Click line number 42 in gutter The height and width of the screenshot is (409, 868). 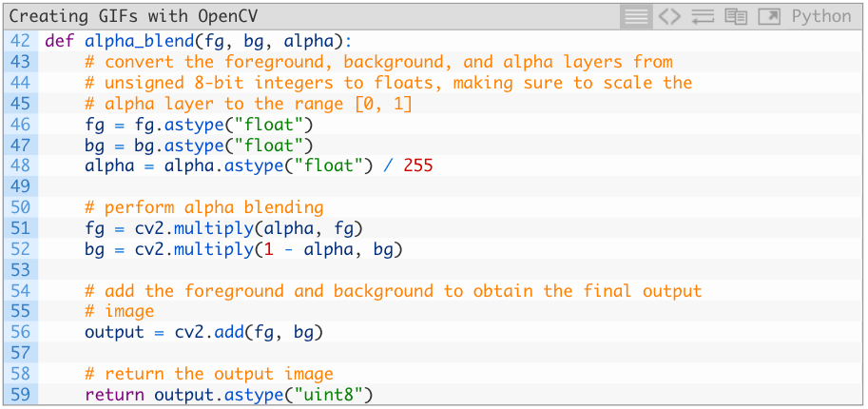20,41
